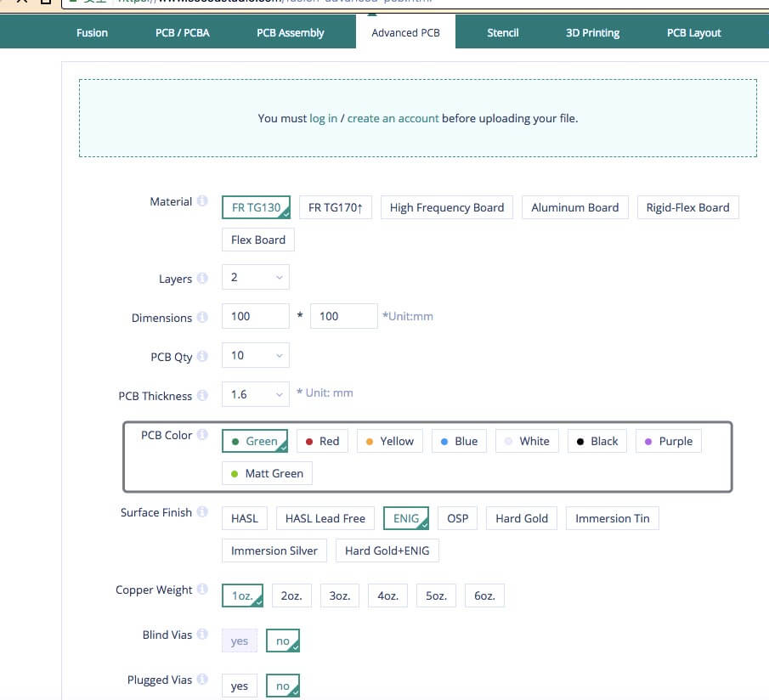Click the info icon next to Material
Image resolution: width=769 pixels, height=700 pixels.
tap(202, 201)
